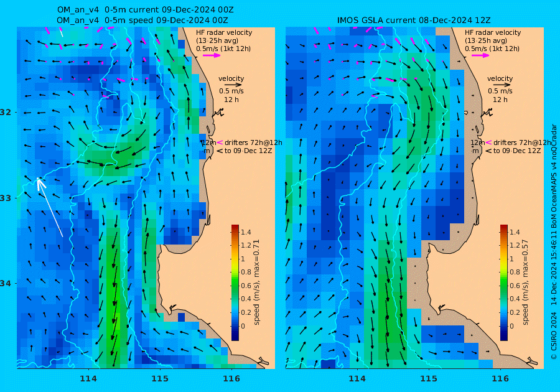560x392 pixels.
Task: Click longitude label '114' under IMOS GSLA panel
Action: (x=357, y=379)
